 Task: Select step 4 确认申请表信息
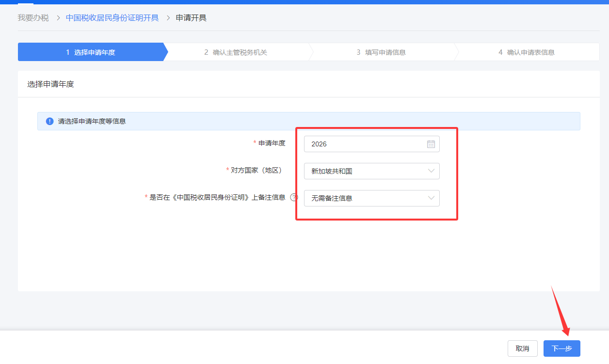[527, 52]
